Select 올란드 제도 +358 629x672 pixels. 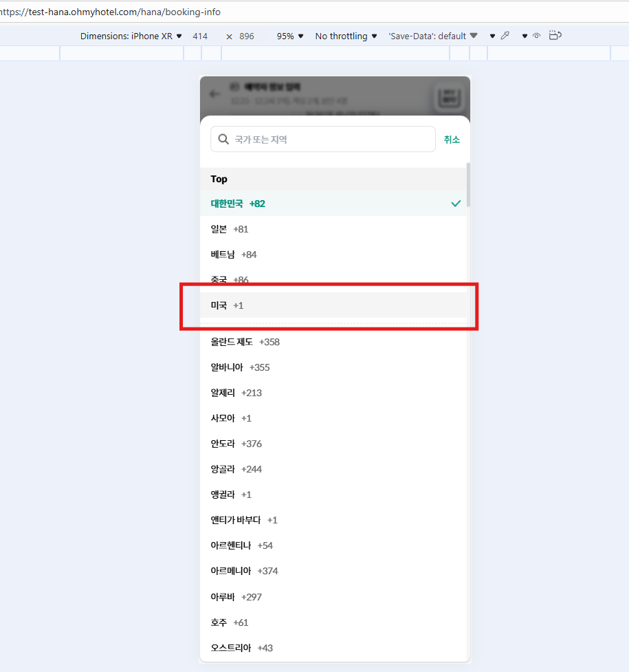coord(333,342)
